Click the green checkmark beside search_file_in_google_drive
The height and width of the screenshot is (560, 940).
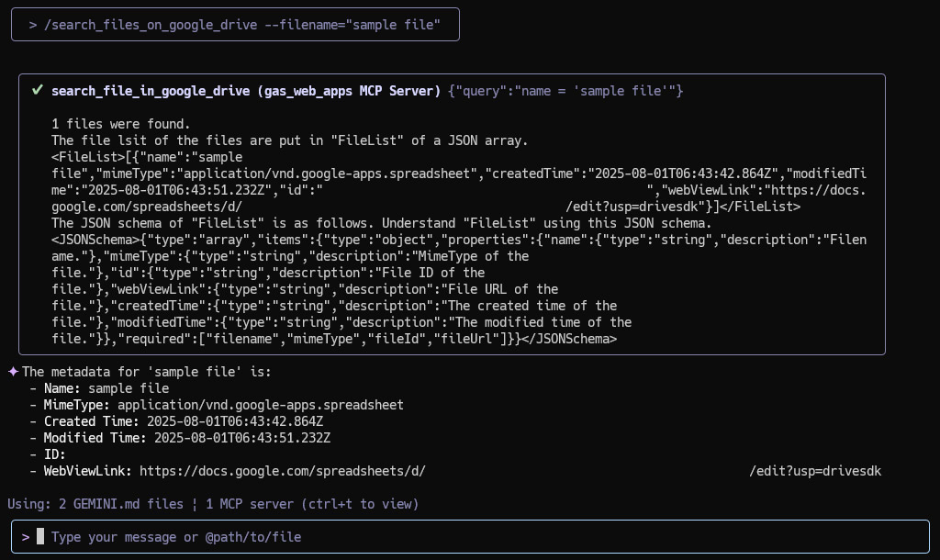point(38,90)
